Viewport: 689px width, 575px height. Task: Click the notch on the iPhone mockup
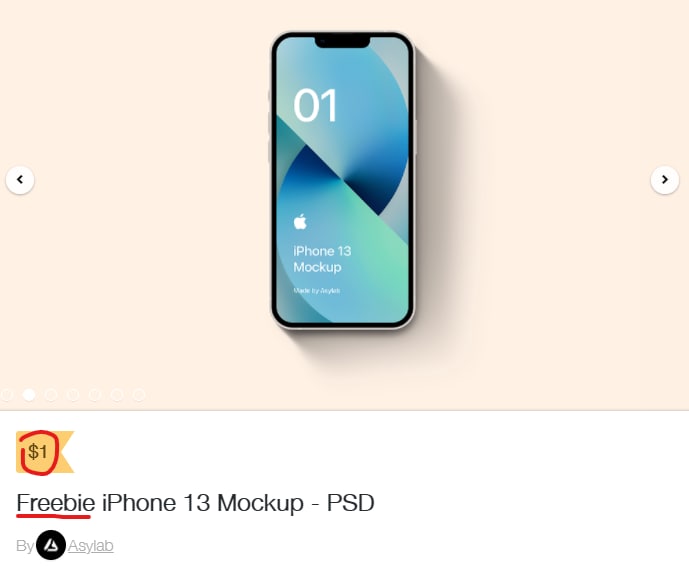(x=343, y=43)
